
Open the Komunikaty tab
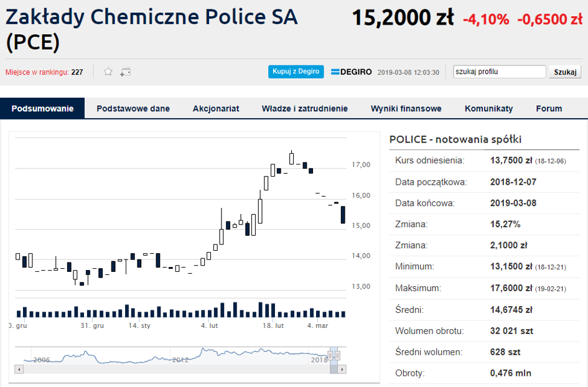click(489, 108)
